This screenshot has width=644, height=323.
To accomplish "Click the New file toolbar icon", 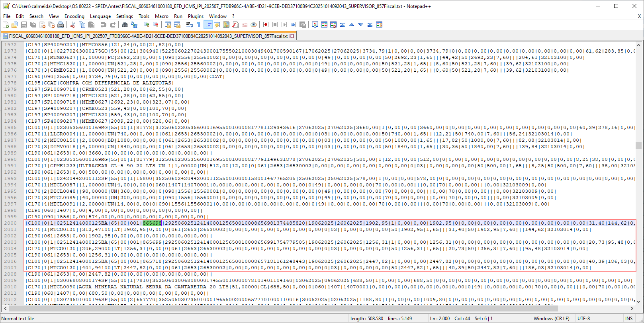I will [6, 25].
